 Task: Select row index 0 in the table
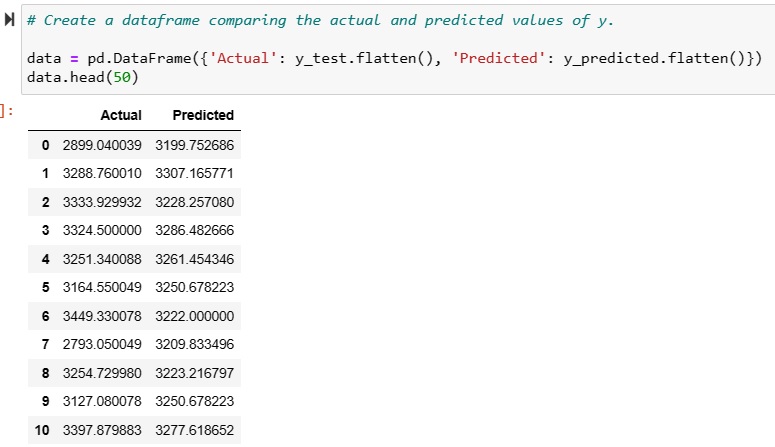tap(45, 146)
